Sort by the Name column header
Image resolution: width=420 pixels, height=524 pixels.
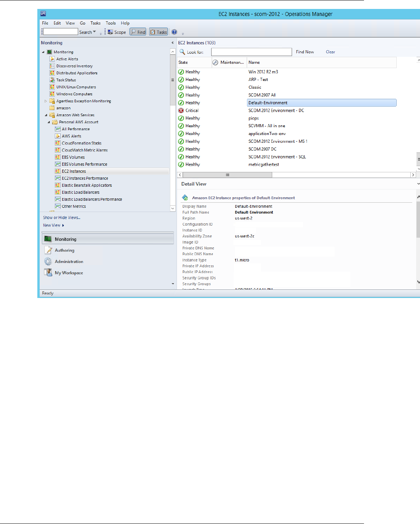point(322,62)
